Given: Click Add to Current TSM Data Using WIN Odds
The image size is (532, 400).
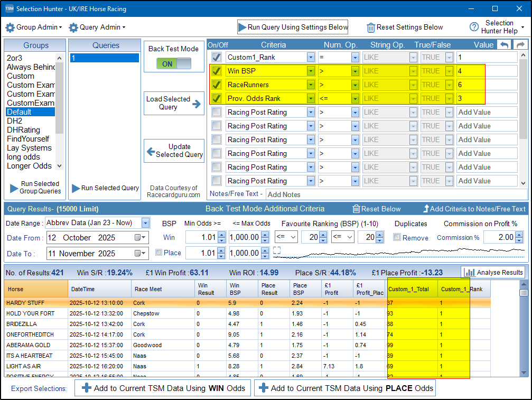Looking at the screenshot, I should (163, 388).
